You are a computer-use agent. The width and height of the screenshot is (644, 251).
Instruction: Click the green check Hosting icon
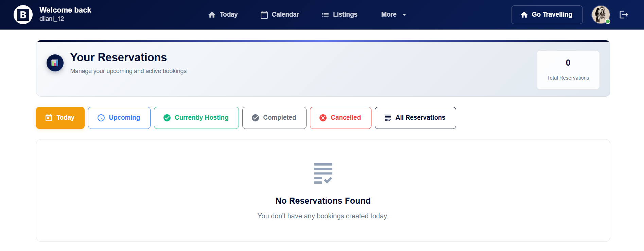(x=167, y=118)
